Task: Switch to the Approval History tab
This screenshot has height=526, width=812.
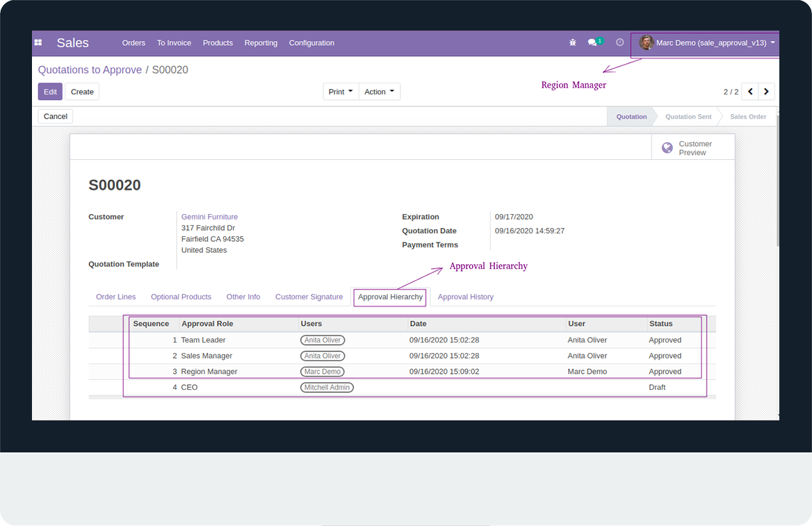Action: pos(466,297)
